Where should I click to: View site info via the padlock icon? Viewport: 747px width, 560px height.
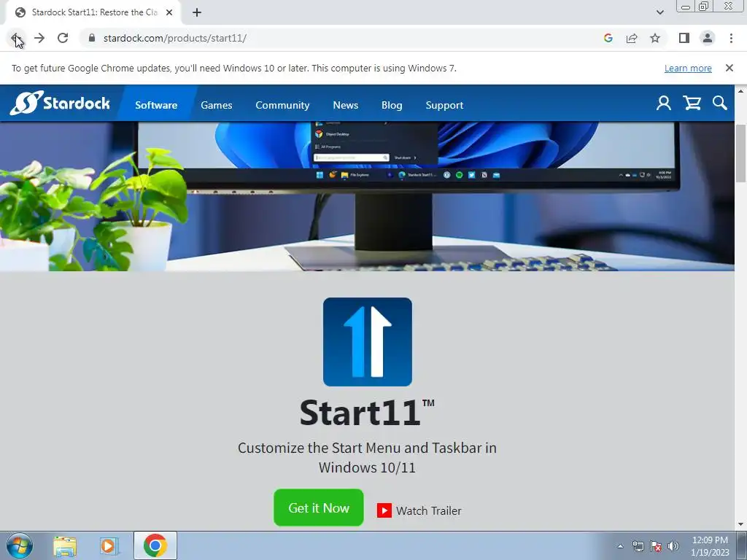coord(92,38)
